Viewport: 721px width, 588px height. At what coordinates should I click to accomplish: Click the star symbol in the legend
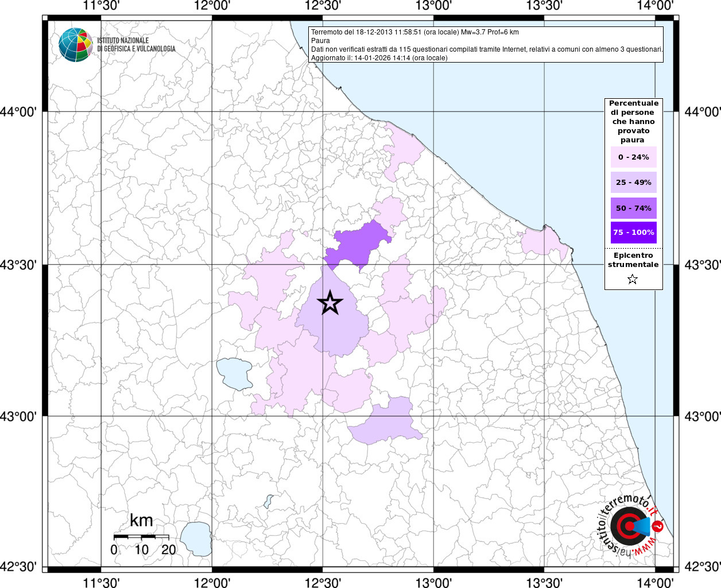coord(633,280)
